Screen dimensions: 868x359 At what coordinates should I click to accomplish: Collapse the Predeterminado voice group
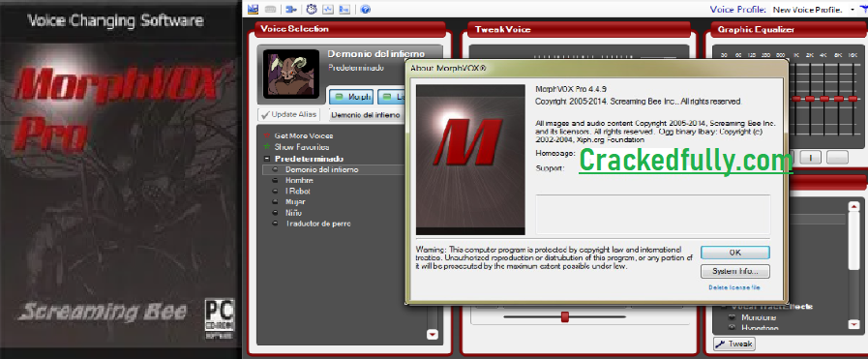point(267,159)
